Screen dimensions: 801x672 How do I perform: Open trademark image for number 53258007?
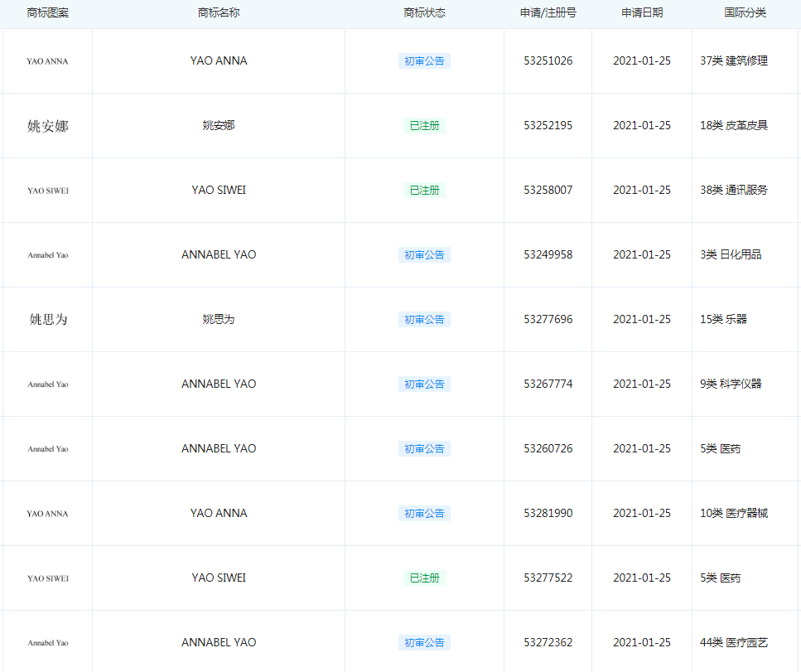[47, 191]
